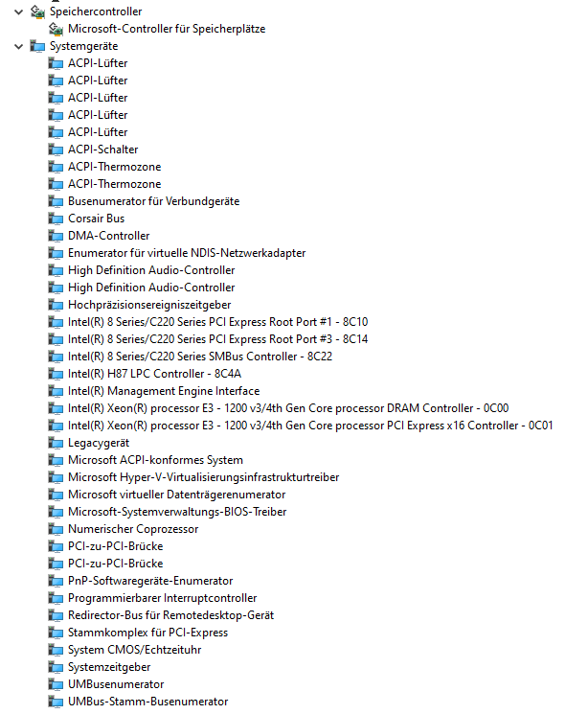Select Microsoft-Systemverwaltungs-BIOS-Treiber
Screen dimensions: 588x714
click(177, 512)
